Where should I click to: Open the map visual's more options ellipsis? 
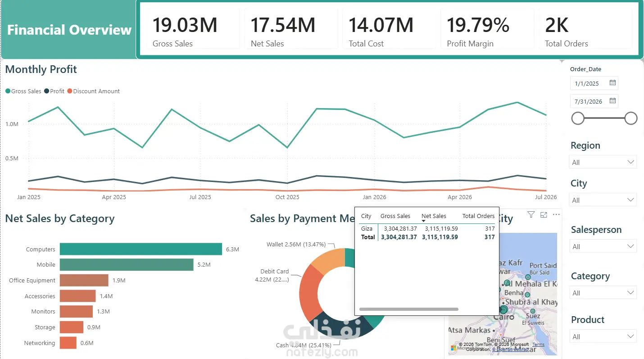pyautogui.click(x=556, y=215)
